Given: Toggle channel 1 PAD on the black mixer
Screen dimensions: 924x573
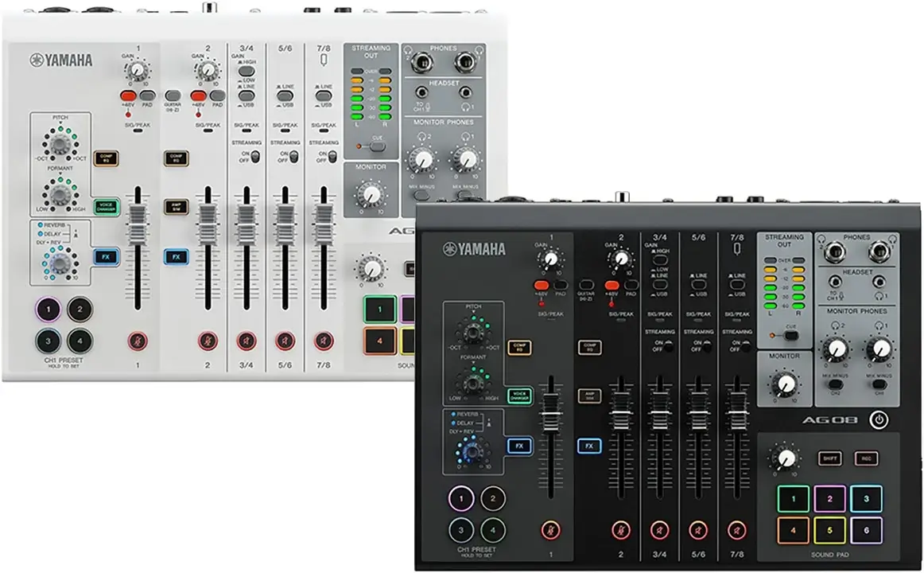Looking at the screenshot, I should 561,286.
